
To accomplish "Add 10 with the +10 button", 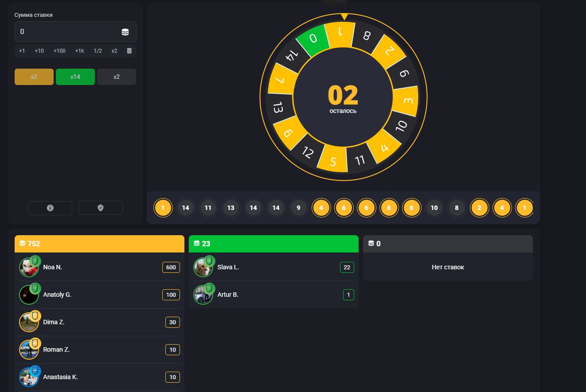I will point(39,51).
